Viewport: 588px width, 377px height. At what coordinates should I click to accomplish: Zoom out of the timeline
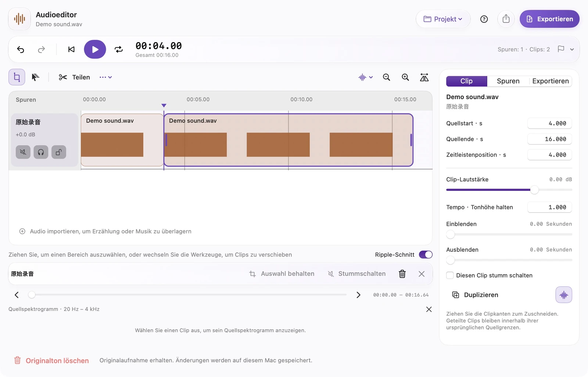coord(386,77)
